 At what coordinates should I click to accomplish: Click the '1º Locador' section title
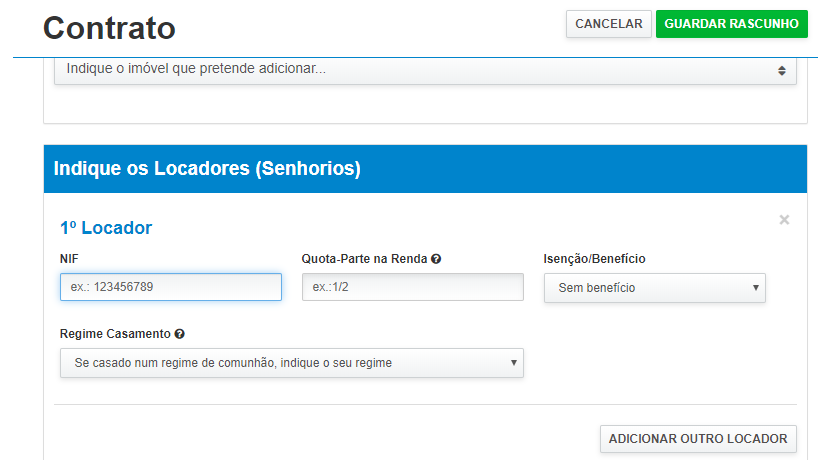(x=106, y=228)
